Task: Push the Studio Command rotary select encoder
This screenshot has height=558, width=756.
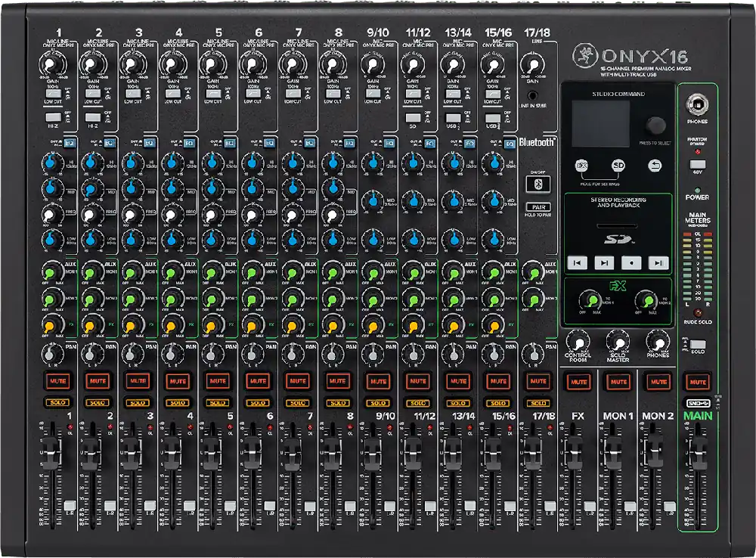Action: [655, 126]
